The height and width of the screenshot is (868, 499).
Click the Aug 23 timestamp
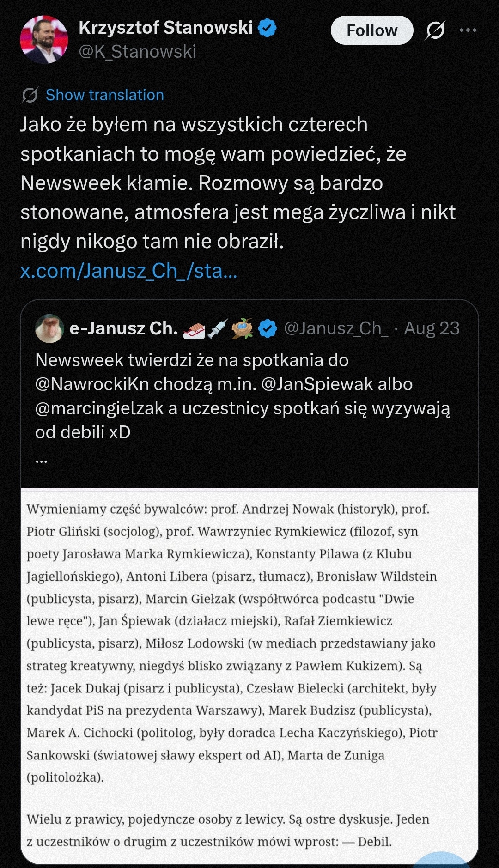(x=432, y=328)
